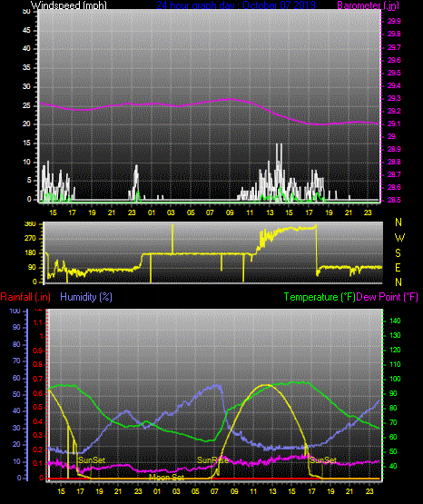Click the '100' value on the humidity axis
Image resolution: width=423 pixels, height=504 pixels.
15,311
